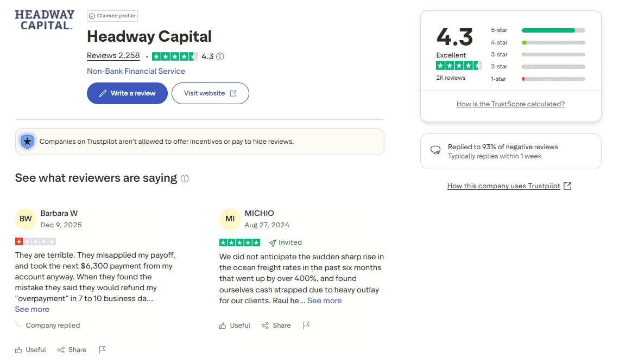
Task: Open the Reviews 2,258 link
Action: (x=113, y=55)
